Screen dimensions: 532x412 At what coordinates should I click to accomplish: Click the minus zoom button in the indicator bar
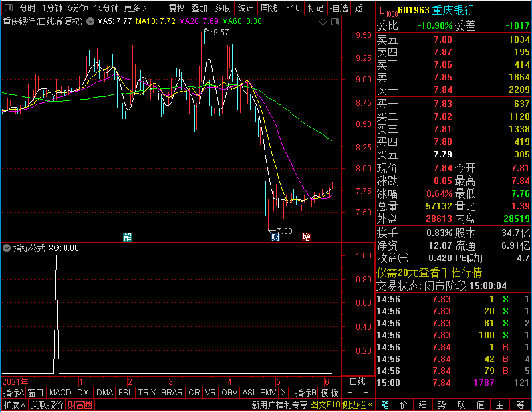tap(366, 393)
